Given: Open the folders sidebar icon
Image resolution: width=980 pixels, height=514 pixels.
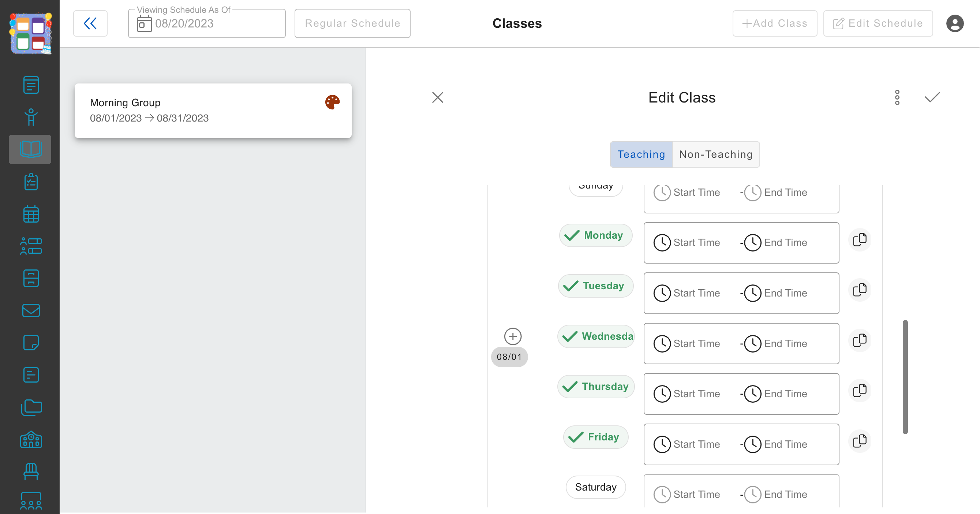Looking at the screenshot, I should [31, 407].
